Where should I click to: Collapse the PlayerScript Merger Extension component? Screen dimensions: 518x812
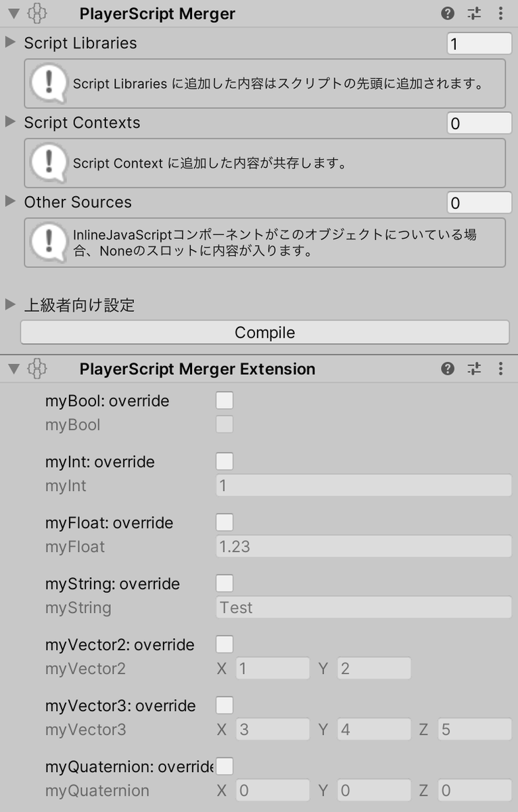pos(14,369)
